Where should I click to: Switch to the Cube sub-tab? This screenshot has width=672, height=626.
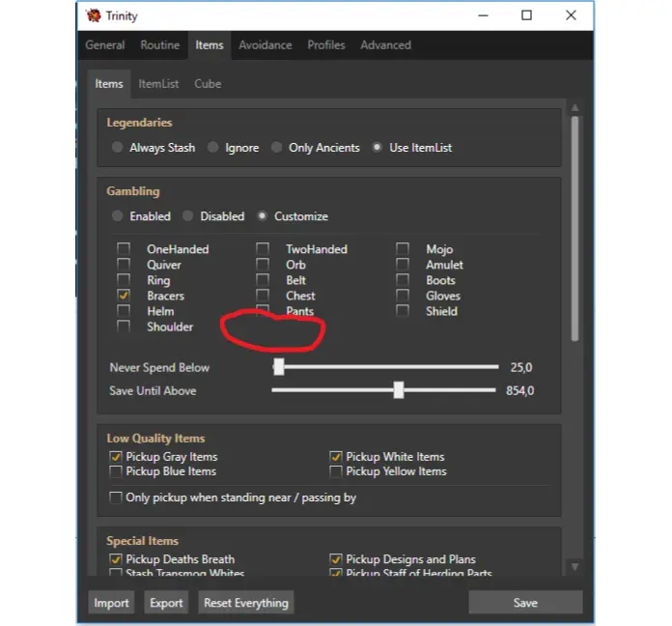(x=208, y=84)
